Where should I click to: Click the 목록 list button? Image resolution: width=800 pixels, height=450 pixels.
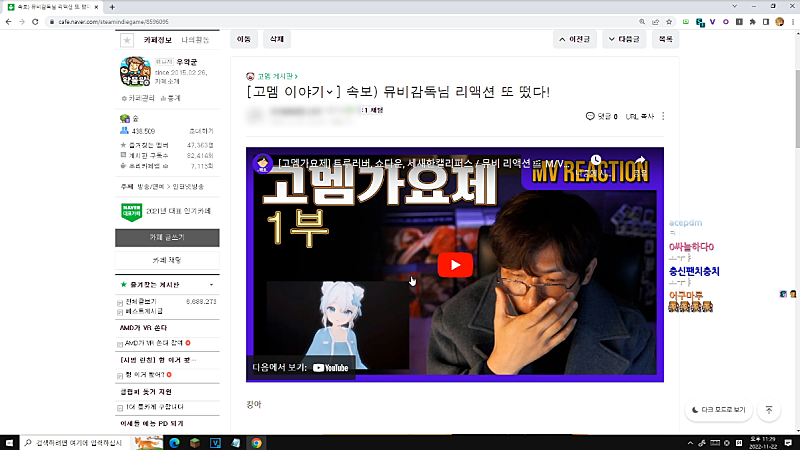[665, 39]
